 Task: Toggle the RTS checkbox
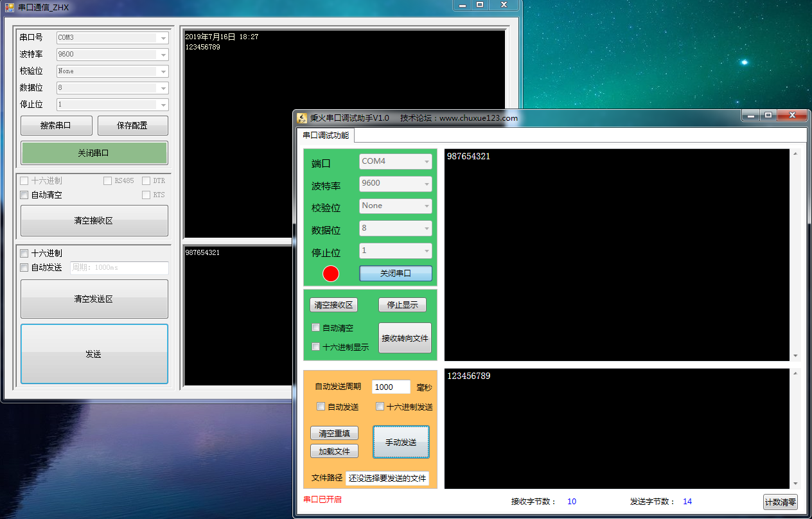tap(146, 195)
